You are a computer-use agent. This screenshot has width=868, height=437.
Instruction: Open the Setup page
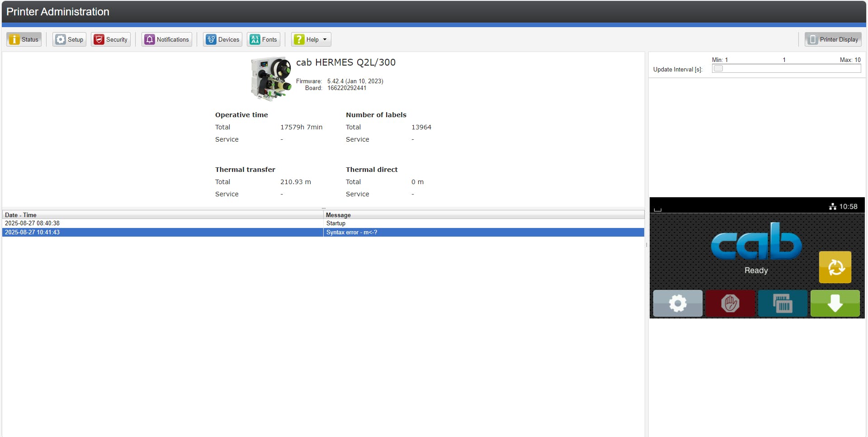[x=69, y=39]
